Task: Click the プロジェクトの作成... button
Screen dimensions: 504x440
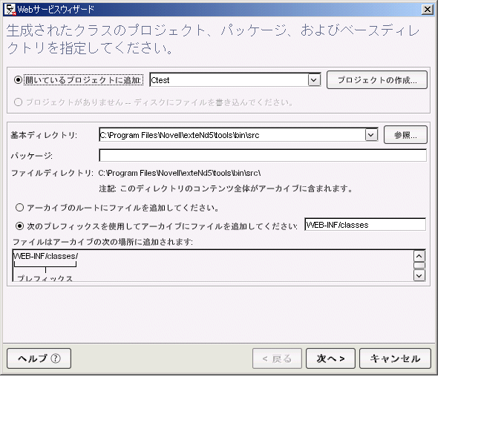Action: coord(377,79)
